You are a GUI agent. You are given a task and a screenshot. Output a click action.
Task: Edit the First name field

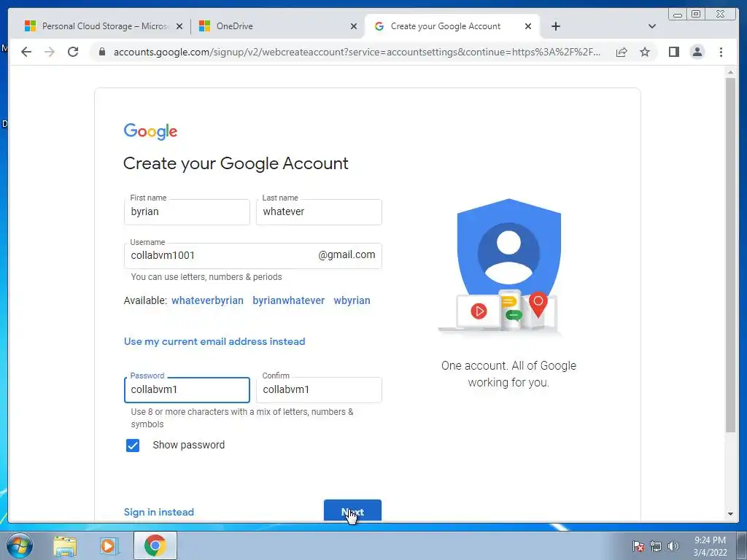pyautogui.click(x=187, y=212)
